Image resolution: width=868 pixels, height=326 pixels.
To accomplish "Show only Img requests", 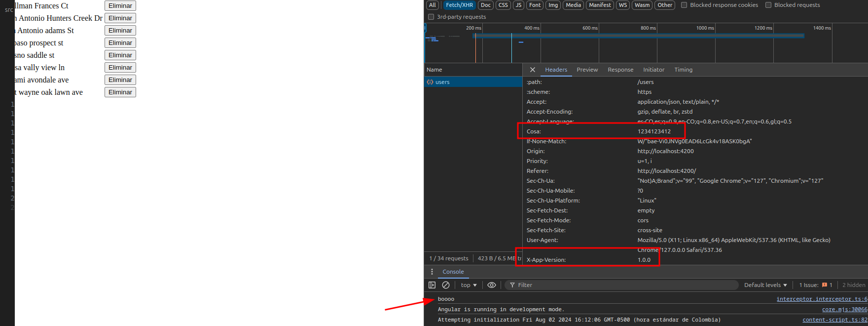I will pyautogui.click(x=553, y=5).
